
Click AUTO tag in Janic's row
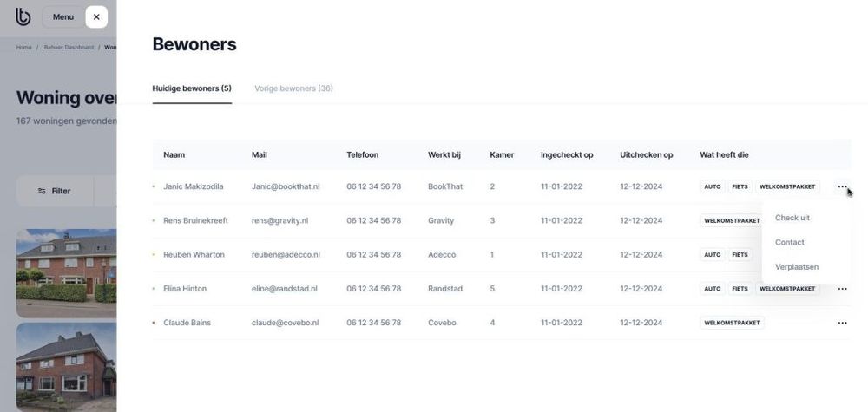point(713,187)
